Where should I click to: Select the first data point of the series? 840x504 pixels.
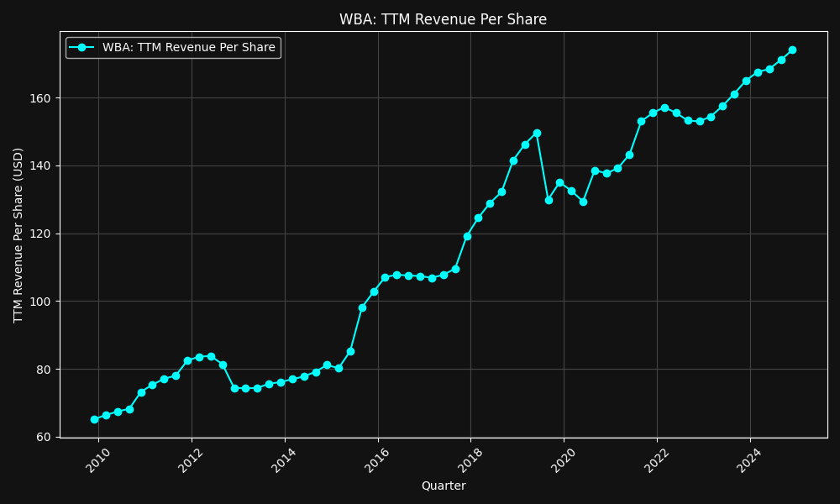coord(95,419)
